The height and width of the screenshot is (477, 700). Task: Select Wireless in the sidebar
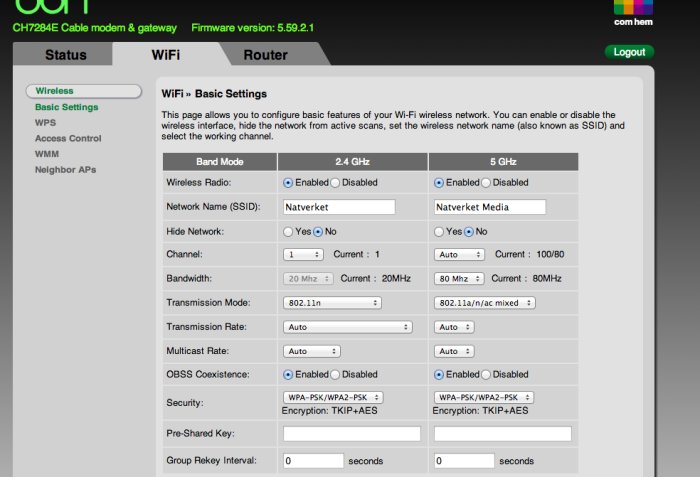(x=83, y=91)
